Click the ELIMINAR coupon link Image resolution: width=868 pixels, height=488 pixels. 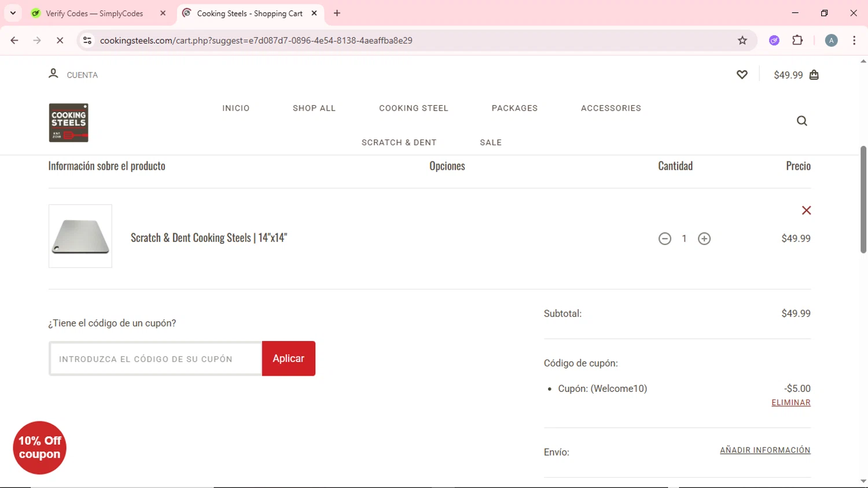[791, 403]
